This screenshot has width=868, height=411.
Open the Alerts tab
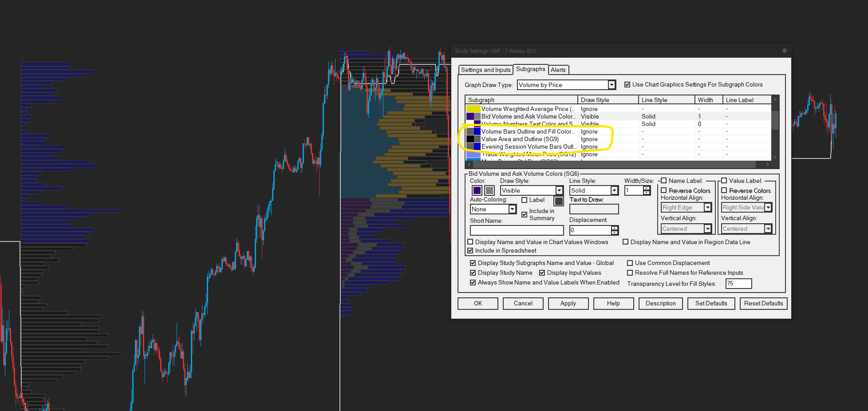[x=558, y=70]
